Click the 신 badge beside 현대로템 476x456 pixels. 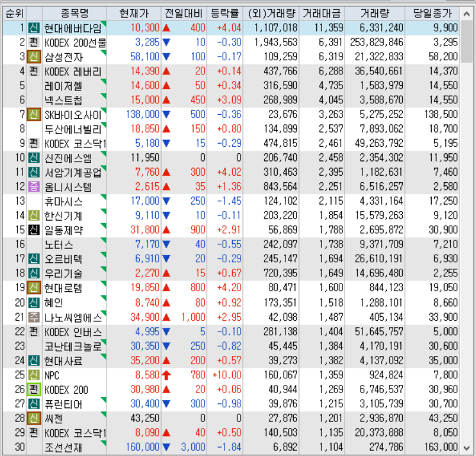(34, 287)
